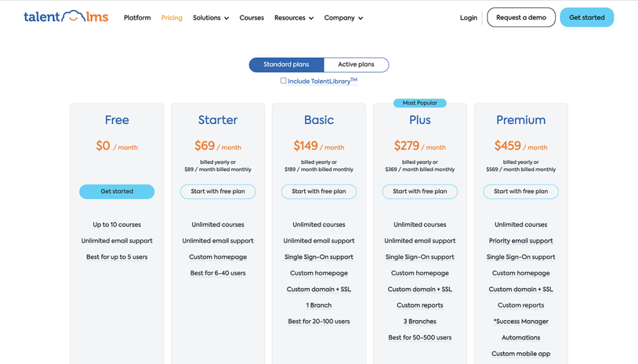Viewport: 638px width, 364px height.
Task: Click the Request a demo button
Action: (x=521, y=17)
